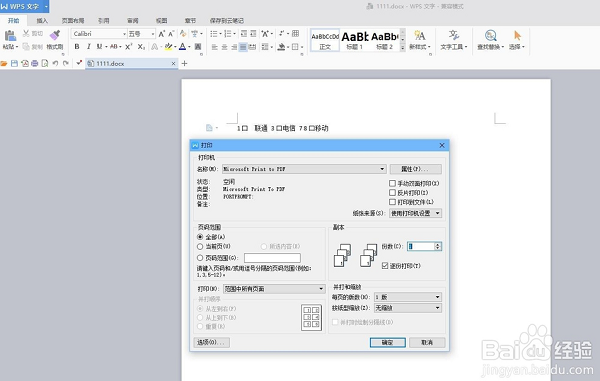The height and width of the screenshot is (381, 600).
Task: Open the 视图 View tab
Action: coord(161,21)
